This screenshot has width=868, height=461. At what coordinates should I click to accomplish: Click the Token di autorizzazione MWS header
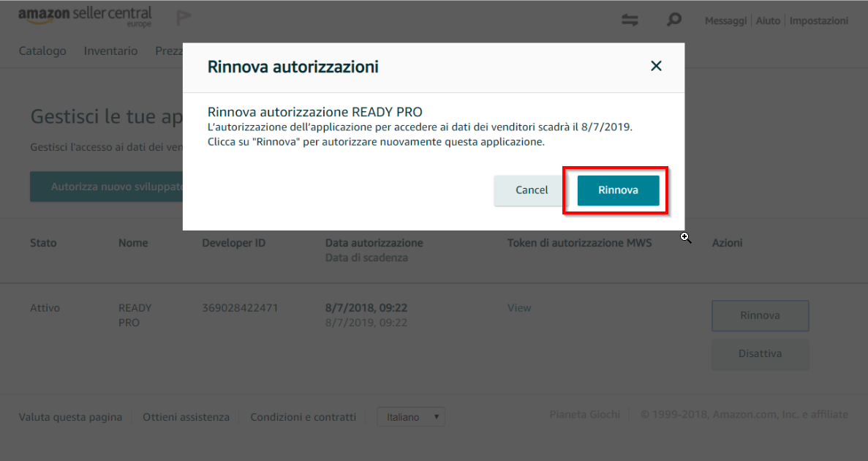point(580,243)
